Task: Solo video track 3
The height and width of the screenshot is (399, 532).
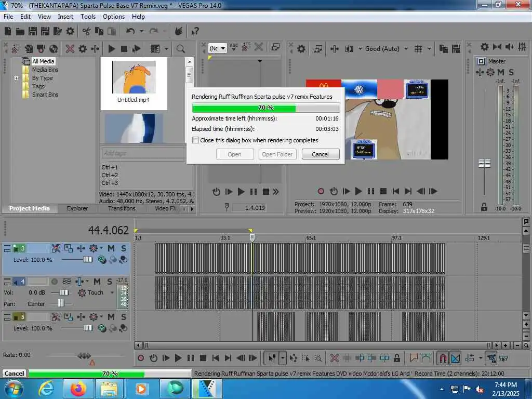Action: (124, 248)
